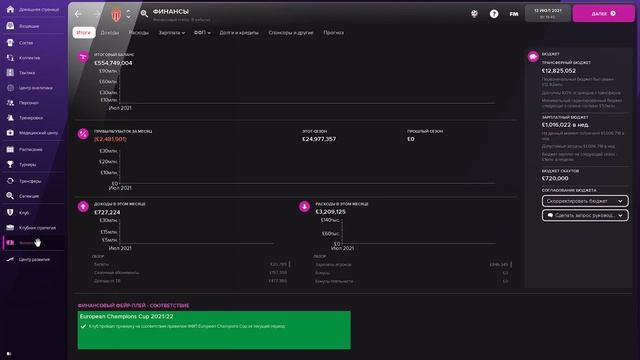
Task: Open Центр развития in sidebar
Action: tap(33, 259)
